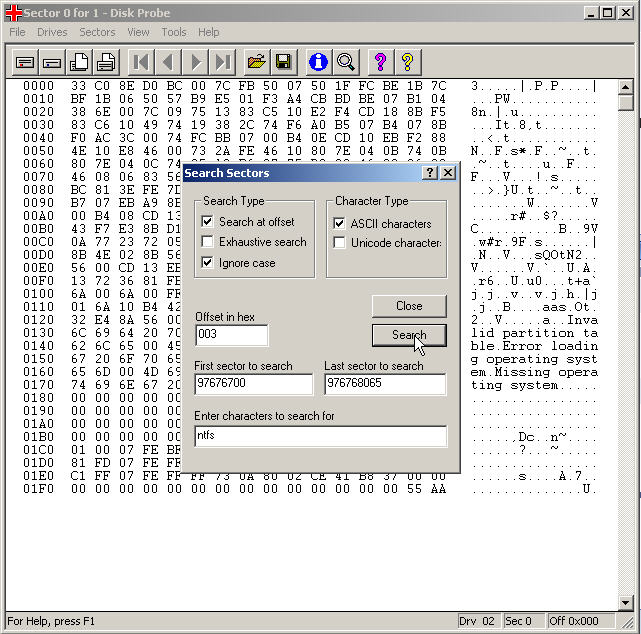Open the File menu
This screenshot has height=634, width=641.
[x=17, y=32]
